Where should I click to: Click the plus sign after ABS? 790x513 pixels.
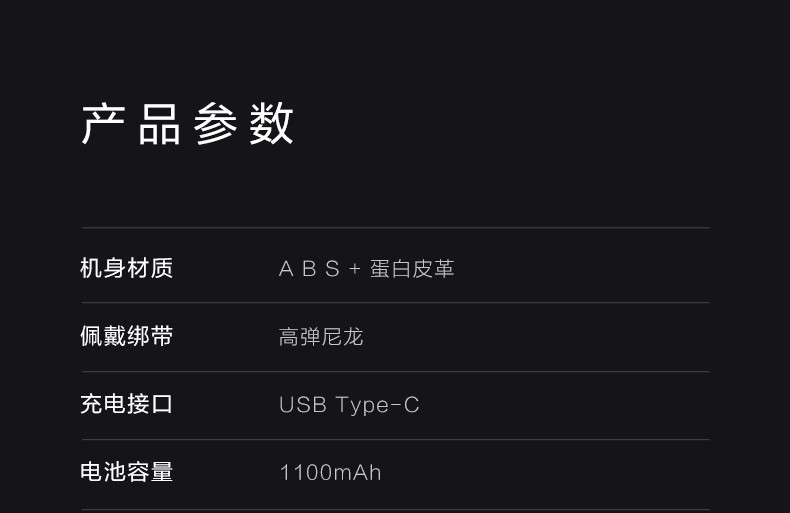point(354,269)
